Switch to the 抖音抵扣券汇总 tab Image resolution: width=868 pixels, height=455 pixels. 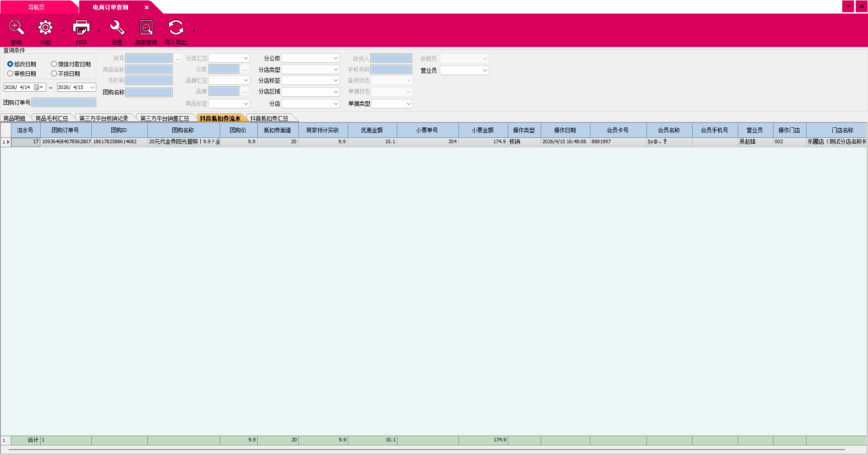[x=269, y=118]
